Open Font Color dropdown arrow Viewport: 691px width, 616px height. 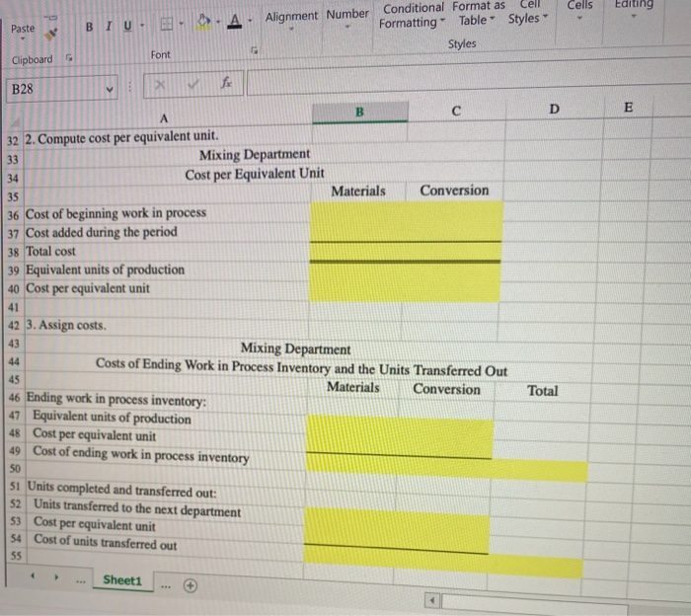250,21
